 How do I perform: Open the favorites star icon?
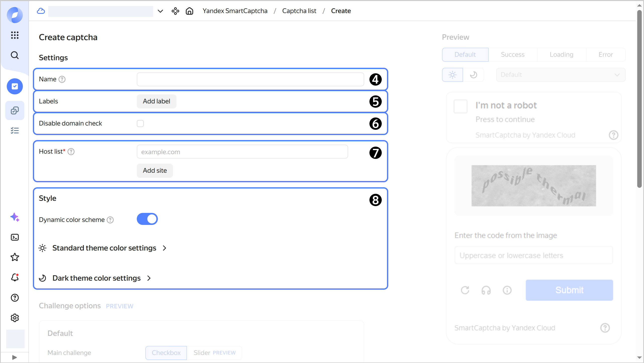tap(15, 257)
